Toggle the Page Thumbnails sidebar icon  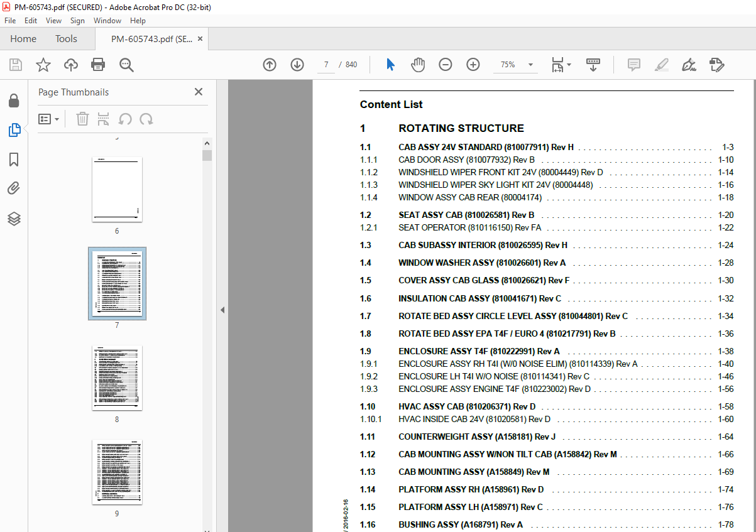pyautogui.click(x=14, y=130)
